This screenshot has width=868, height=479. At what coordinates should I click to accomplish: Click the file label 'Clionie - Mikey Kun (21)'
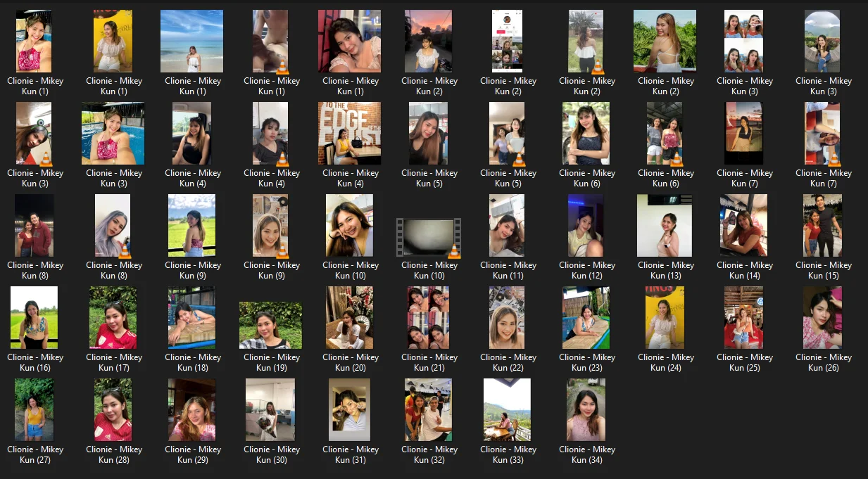tap(429, 362)
